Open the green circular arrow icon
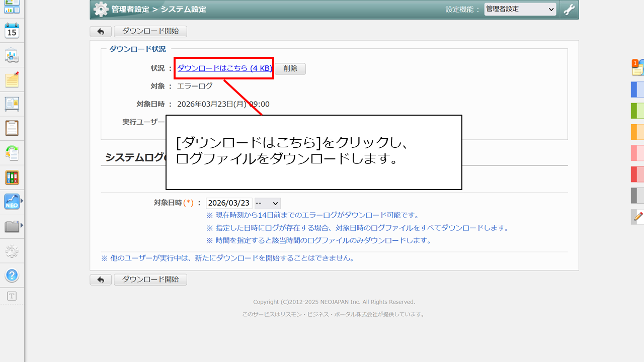644x362 pixels. (x=12, y=153)
